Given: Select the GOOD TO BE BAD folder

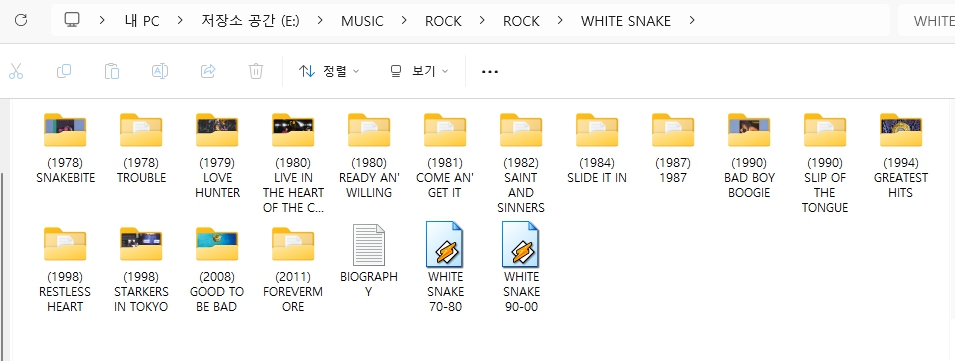Looking at the screenshot, I should (x=217, y=269).
